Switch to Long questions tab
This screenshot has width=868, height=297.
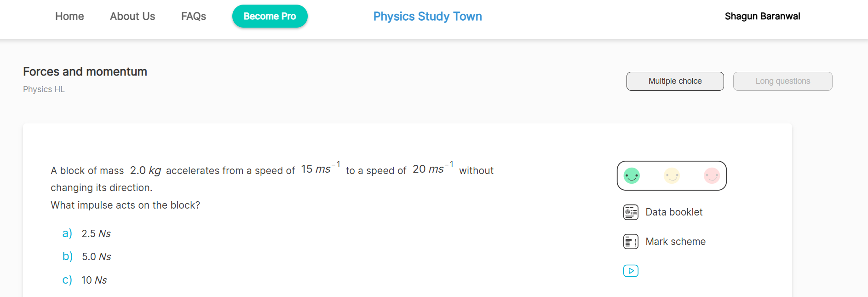pos(782,82)
